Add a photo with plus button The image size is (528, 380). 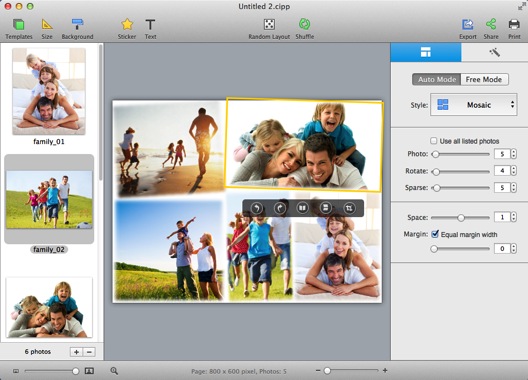click(76, 352)
